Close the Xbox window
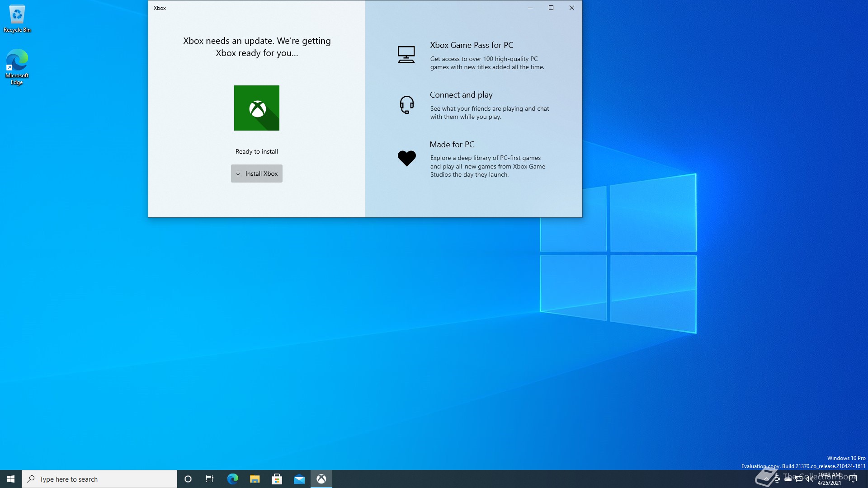This screenshot has width=868, height=488. [x=572, y=8]
